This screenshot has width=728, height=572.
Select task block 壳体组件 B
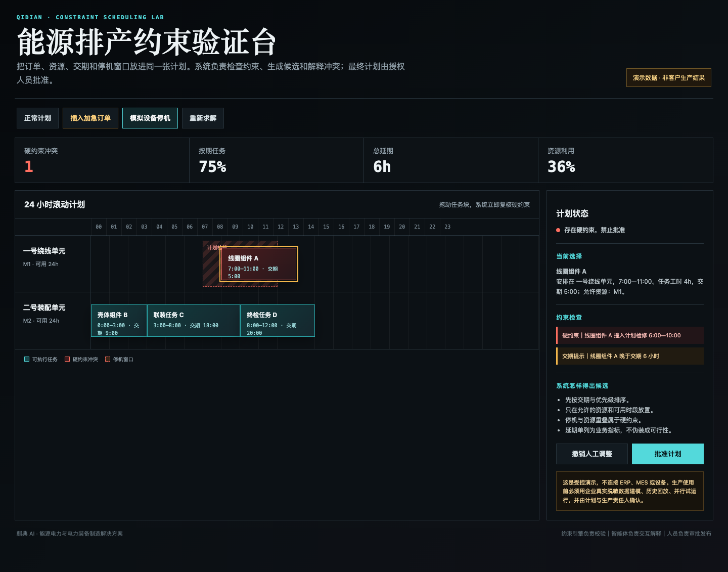[119, 321]
